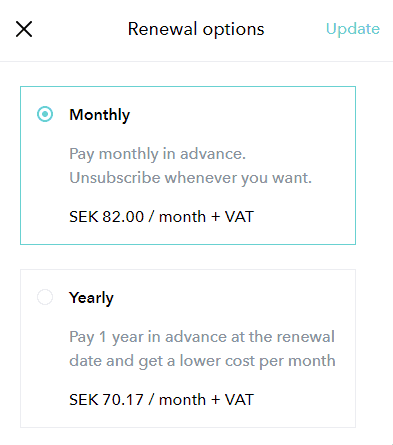Viewport: 393px width, 445px height.
Task: Click the 'Pay monthly in advance' text
Action: tap(157, 154)
